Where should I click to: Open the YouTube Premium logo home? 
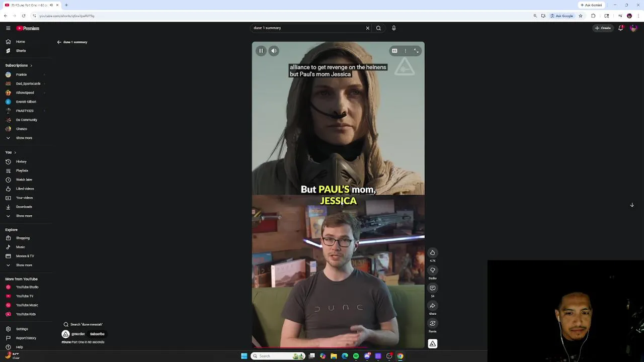(28, 28)
